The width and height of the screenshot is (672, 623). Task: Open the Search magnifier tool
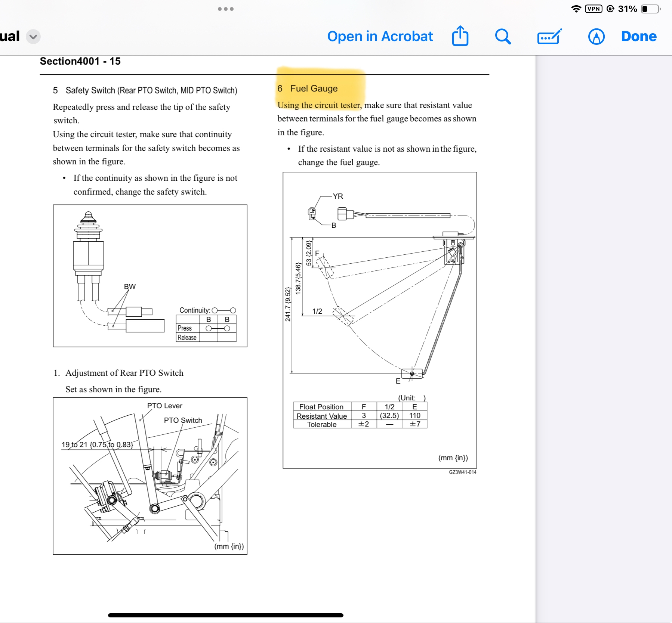503,37
